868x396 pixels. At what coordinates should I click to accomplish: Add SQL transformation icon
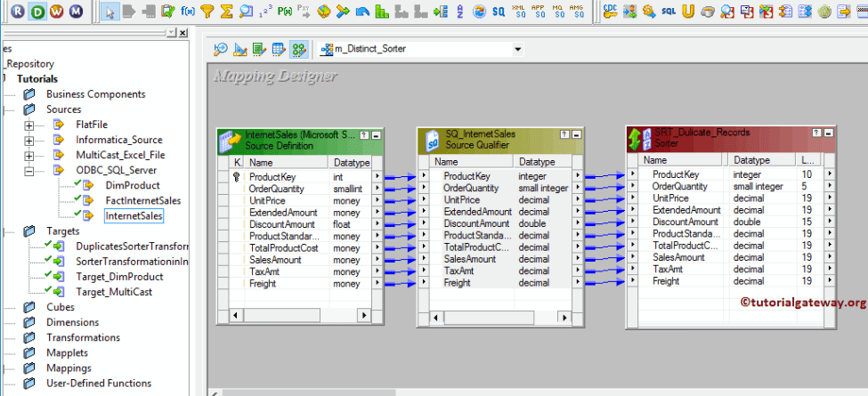point(669,11)
